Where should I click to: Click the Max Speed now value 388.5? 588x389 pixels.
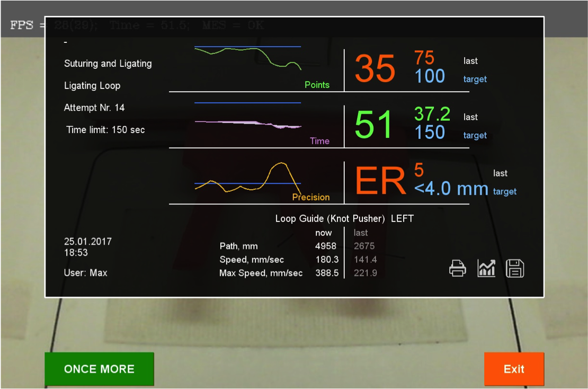[327, 273]
